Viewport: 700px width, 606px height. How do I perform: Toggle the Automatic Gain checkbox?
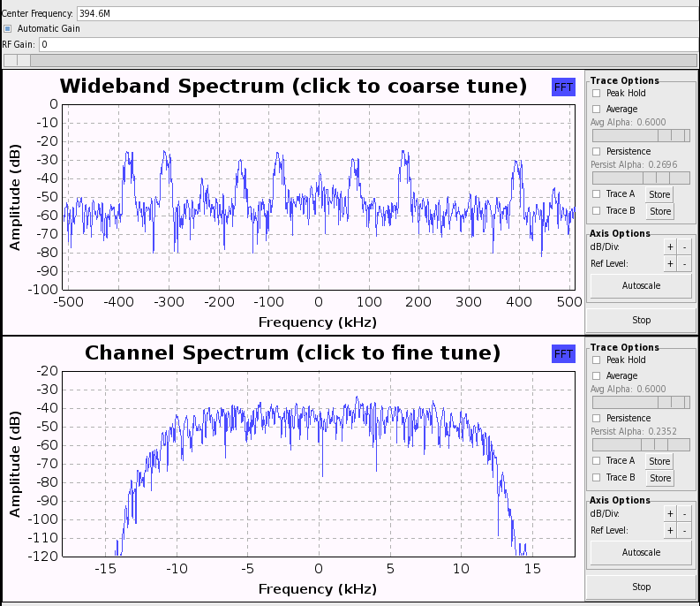[8, 28]
